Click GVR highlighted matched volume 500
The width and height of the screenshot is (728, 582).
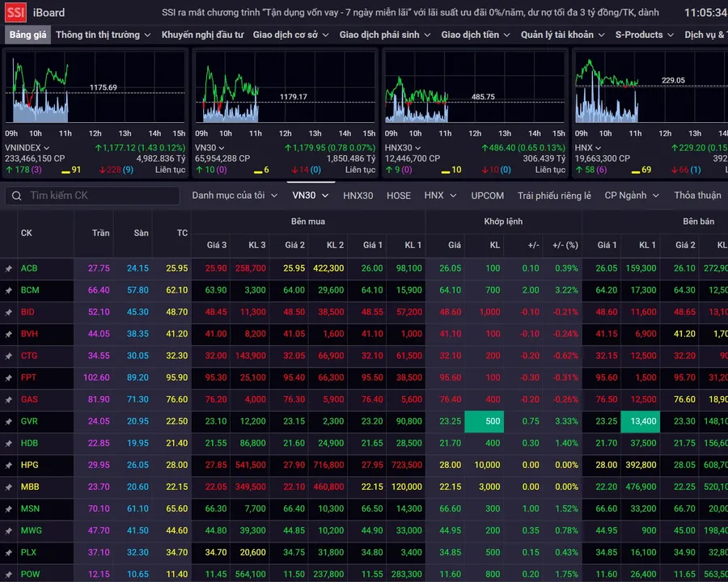[485, 422]
